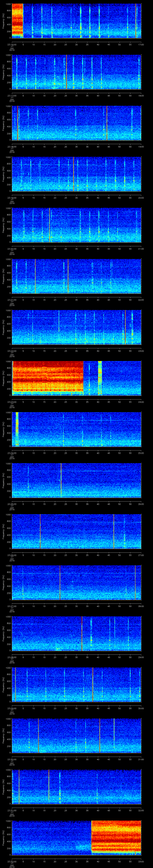Click the 23:20:00 start time label

pyautogui.click(x=12, y=249)
